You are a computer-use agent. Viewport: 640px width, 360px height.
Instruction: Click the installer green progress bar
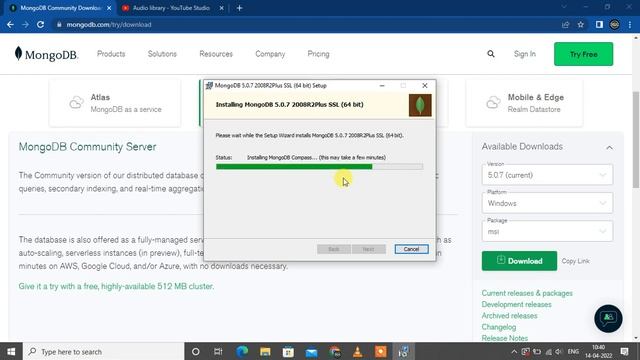[319, 167]
